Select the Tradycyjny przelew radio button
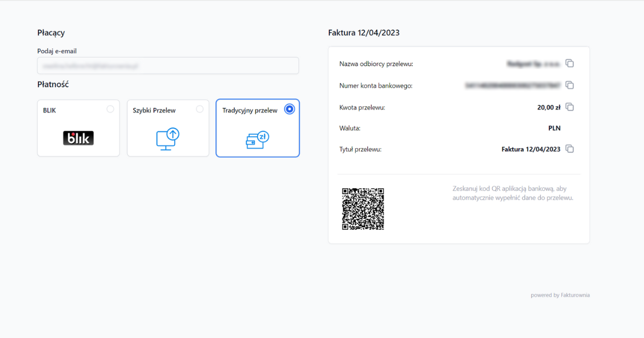 [290, 108]
